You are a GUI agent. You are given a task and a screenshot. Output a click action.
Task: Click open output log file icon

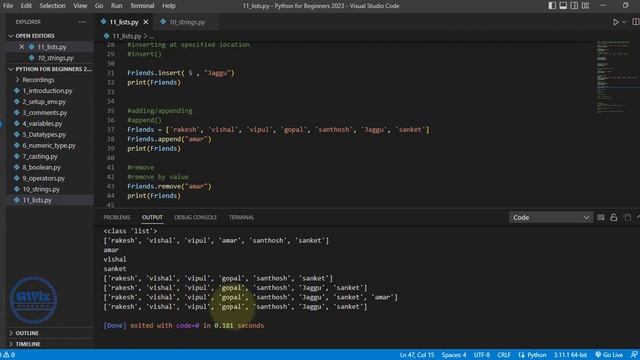(x=627, y=218)
